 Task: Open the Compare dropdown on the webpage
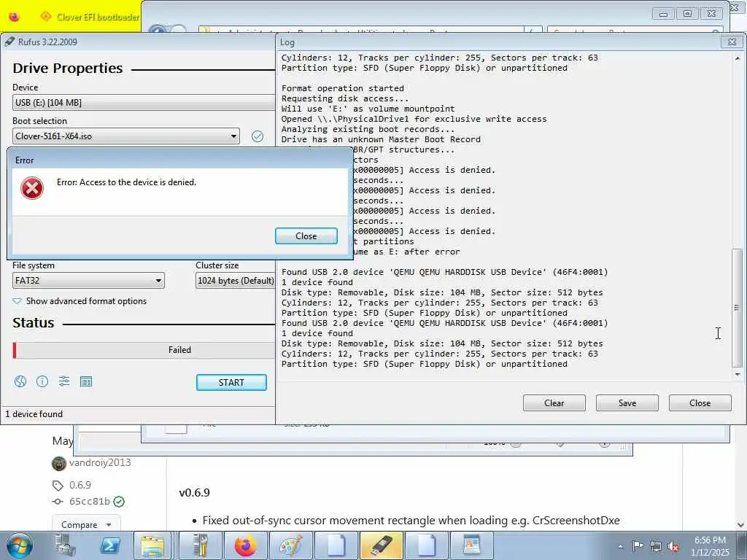(86, 524)
